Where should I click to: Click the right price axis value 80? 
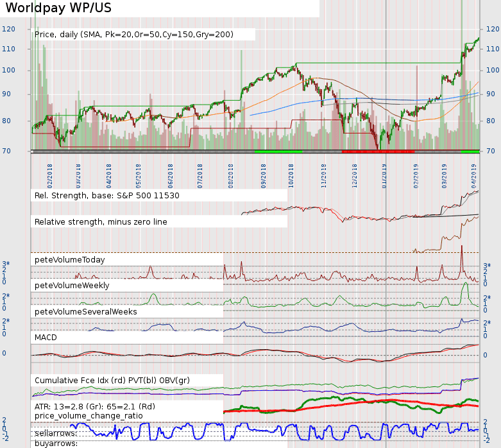pyautogui.click(x=491, y=121)
